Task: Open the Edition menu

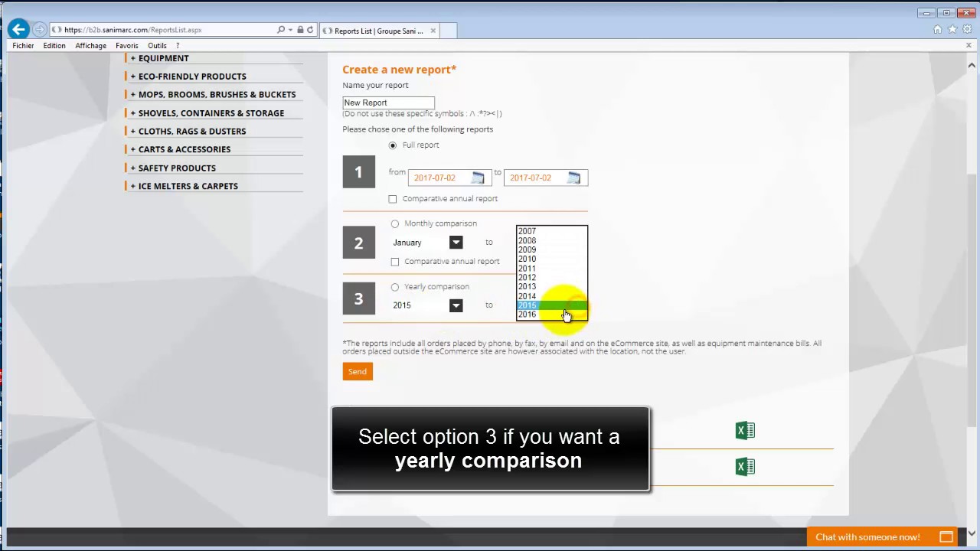Action: [54, 46]
